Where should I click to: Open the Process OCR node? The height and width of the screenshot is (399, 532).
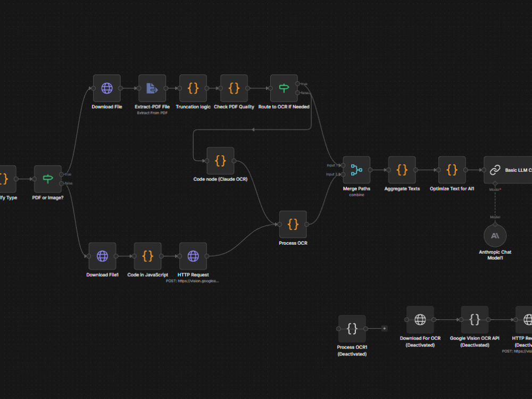[x=293, y=225]
